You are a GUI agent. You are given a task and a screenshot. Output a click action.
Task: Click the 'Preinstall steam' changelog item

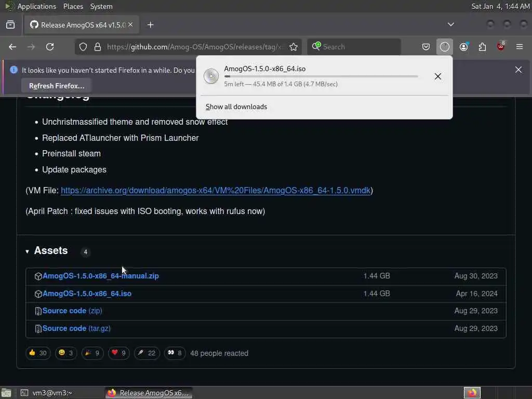tap(71, 153)
